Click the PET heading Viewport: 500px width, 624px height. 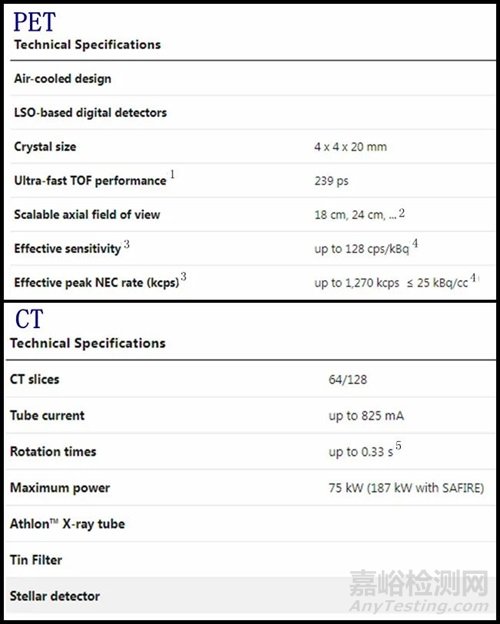click(34, 22)
